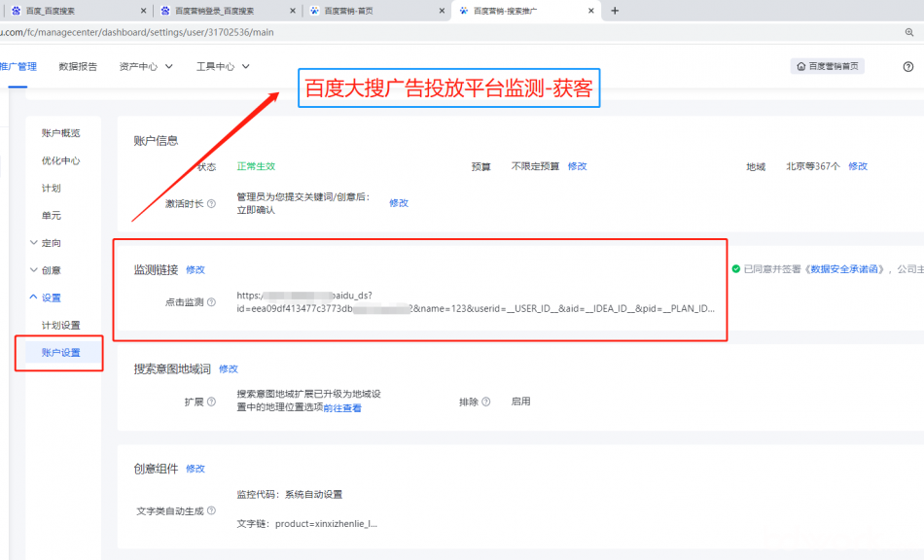924x560 pixels.
Task: Click help icon next to 排除
Action: (485, 402)
